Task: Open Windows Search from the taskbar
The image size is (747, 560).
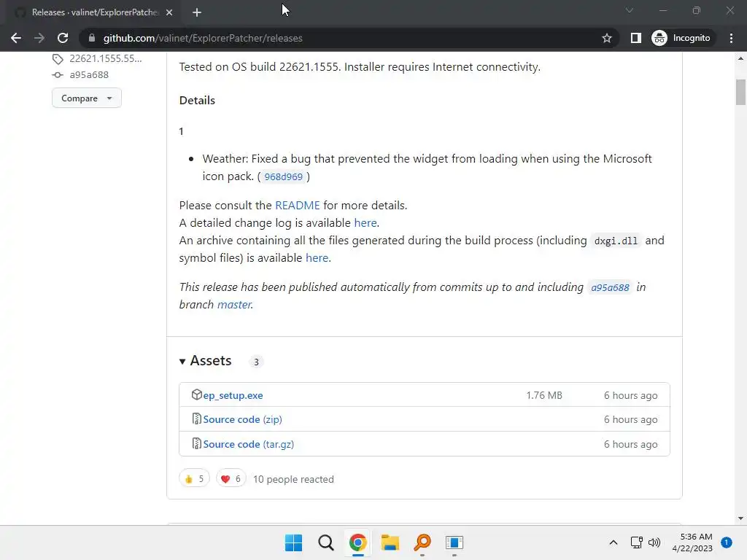Action: pyautogui.click(x=326, y=542)
